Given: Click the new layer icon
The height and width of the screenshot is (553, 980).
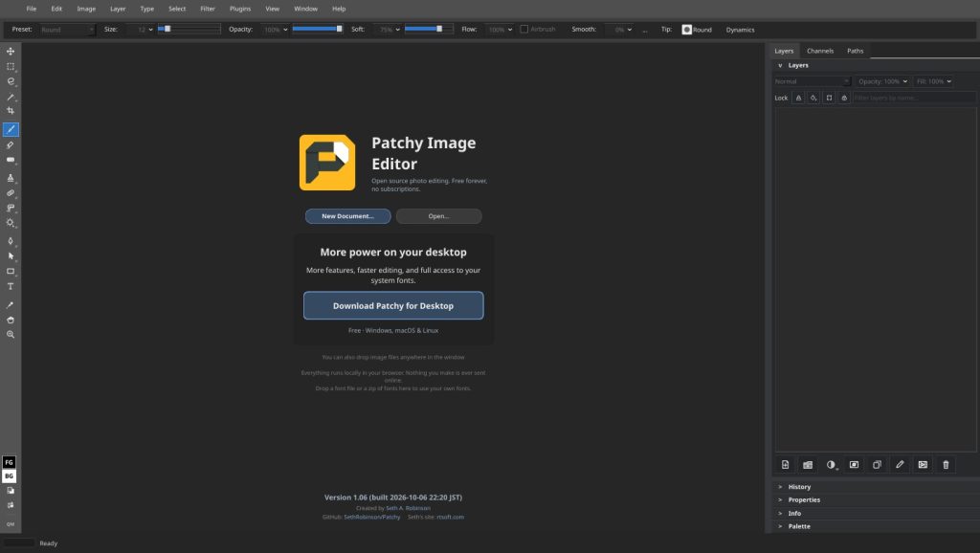Looking at the screenshot, I should pyautogui.click(x=785, y=465).
